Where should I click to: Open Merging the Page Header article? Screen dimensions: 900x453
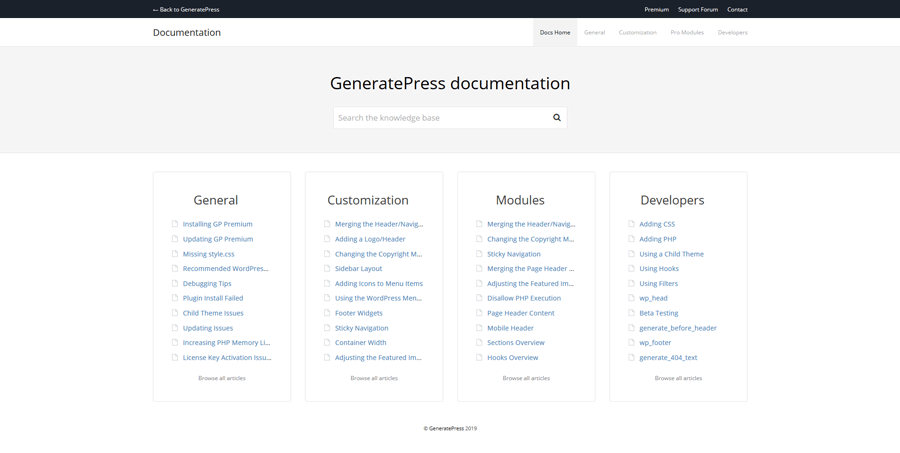click(x=531, y=268)
